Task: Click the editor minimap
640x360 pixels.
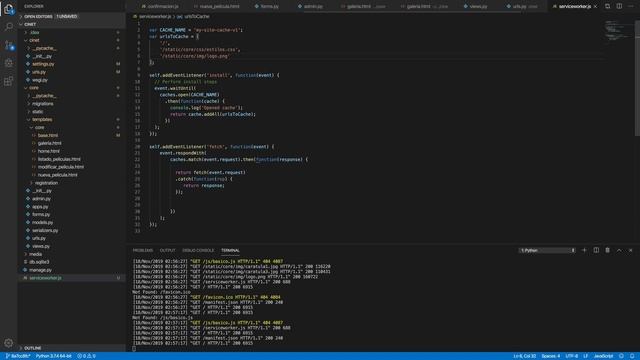Action: coord(618,31)
